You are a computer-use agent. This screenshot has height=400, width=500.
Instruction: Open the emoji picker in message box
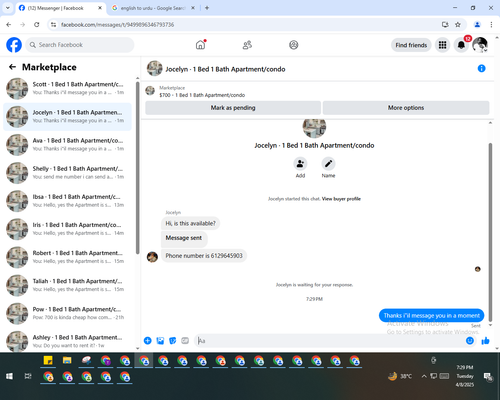click(470, 341)
